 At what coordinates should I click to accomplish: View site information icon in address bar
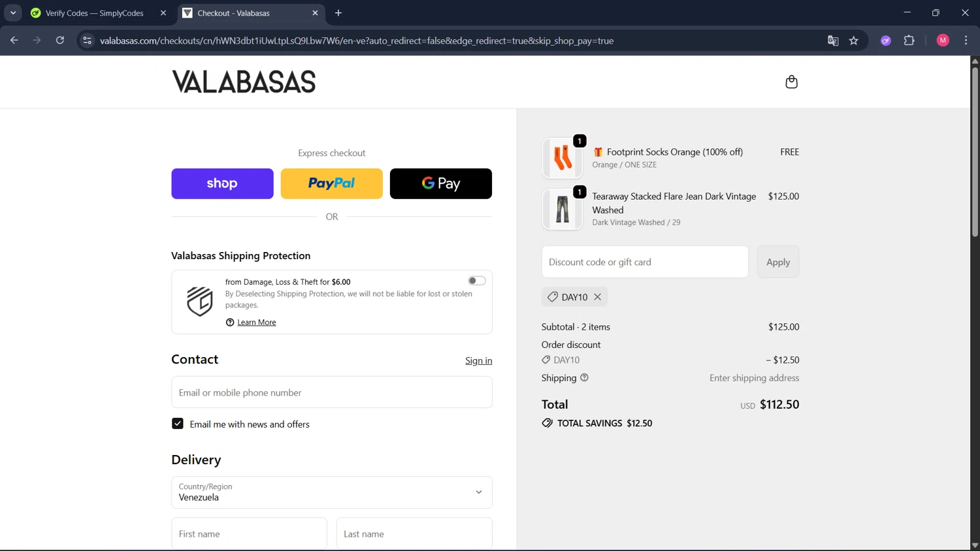(x=87, y=40)
